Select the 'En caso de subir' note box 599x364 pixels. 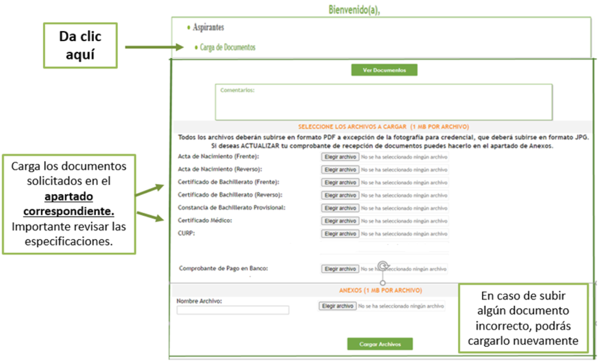point(523,318)
